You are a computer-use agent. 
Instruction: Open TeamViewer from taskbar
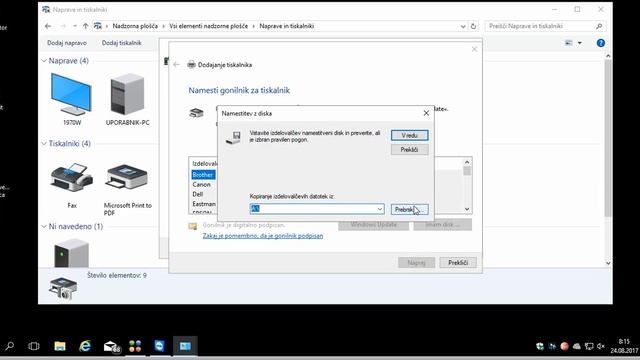160,346
